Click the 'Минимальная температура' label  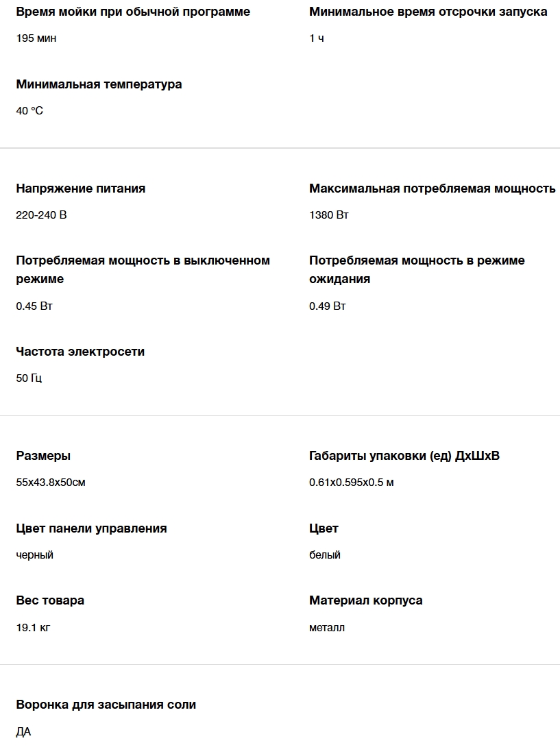coord(99,84)
